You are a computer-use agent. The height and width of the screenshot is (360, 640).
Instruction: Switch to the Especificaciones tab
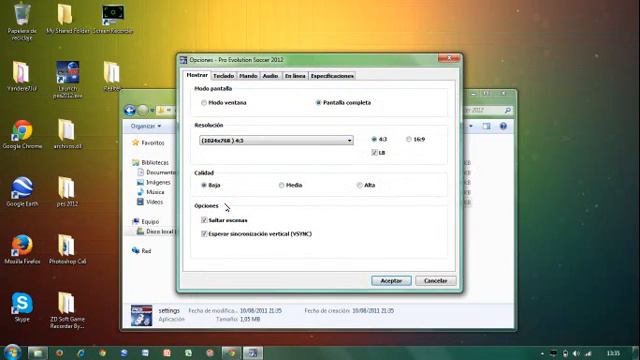tap(332, 76)
